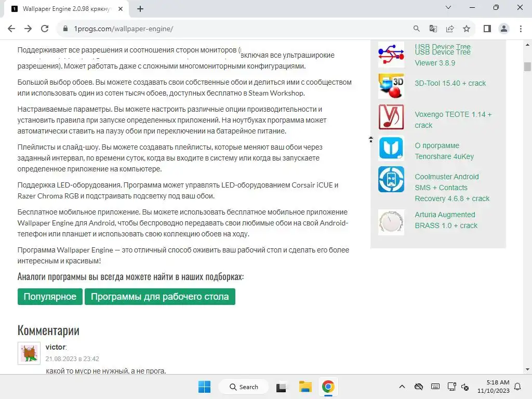Go forward to the next page
The image size is (532, 399).
pos(28,29)
